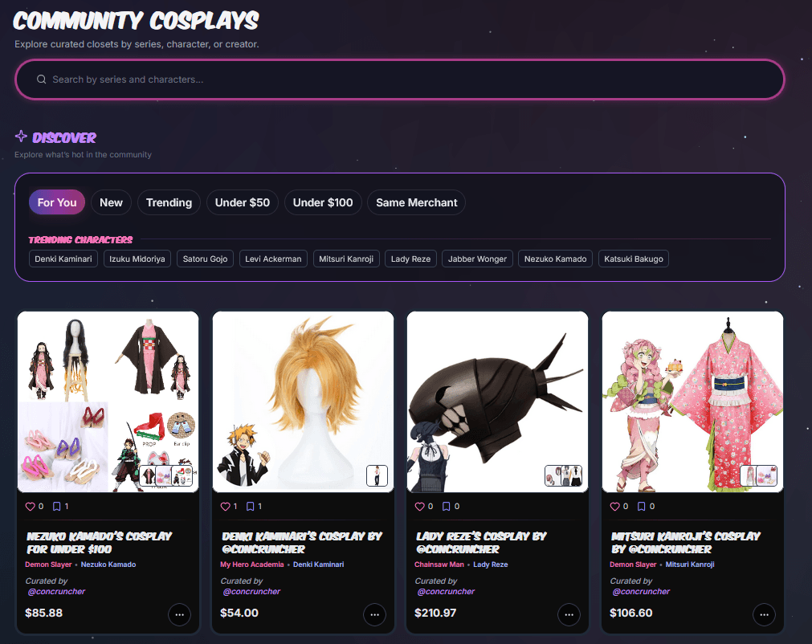Viewport: 812px width, 644px height.
Task: Visit @concruncher profile on the Nezuko card
Action: pyautogui.click(x=56, y=591)
